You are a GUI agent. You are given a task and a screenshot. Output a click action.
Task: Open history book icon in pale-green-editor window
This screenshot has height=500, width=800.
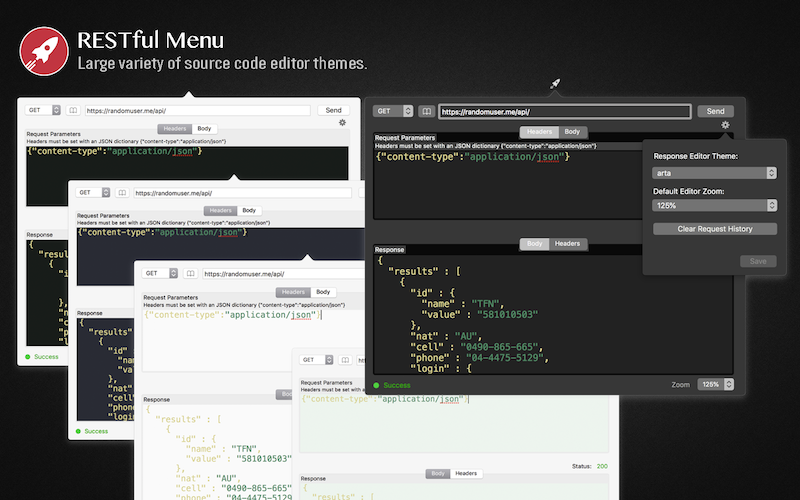point(345,360)
